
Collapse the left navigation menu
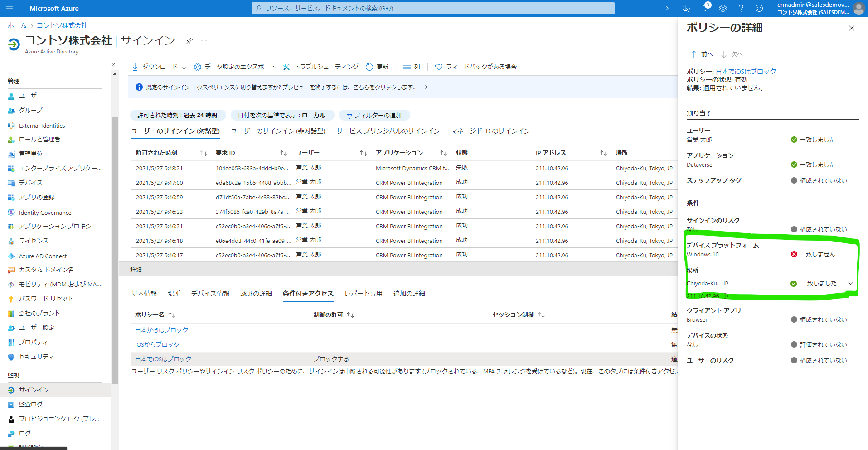pyautogui.click(x=113, y=65)
